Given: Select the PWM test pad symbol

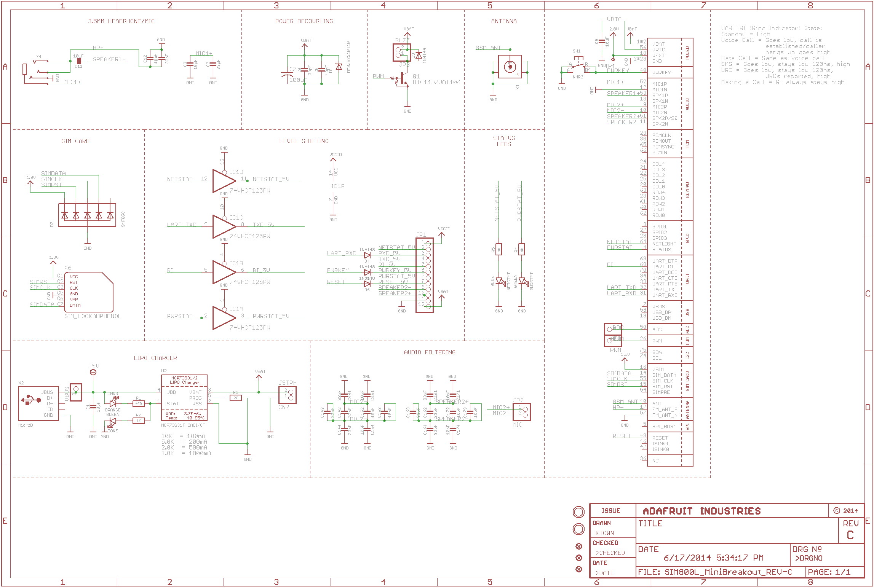Looking at the screenshot, I should pos(613,341).
